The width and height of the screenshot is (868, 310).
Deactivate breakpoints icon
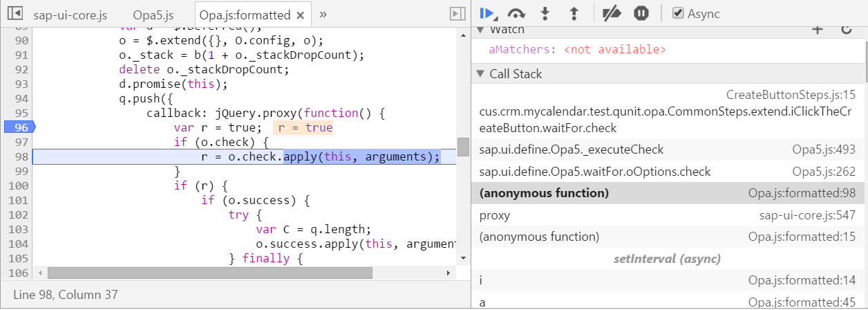tap(612, 13)
